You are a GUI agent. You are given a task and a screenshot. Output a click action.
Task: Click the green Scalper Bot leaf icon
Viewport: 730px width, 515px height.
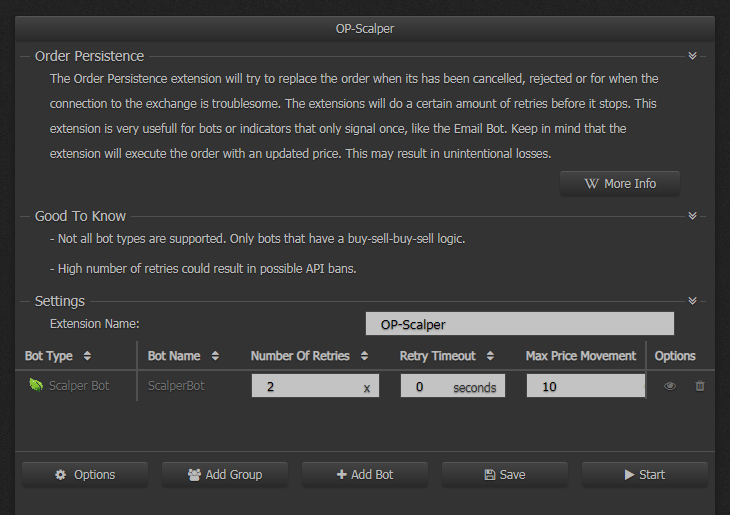click(x=36, y=385)
